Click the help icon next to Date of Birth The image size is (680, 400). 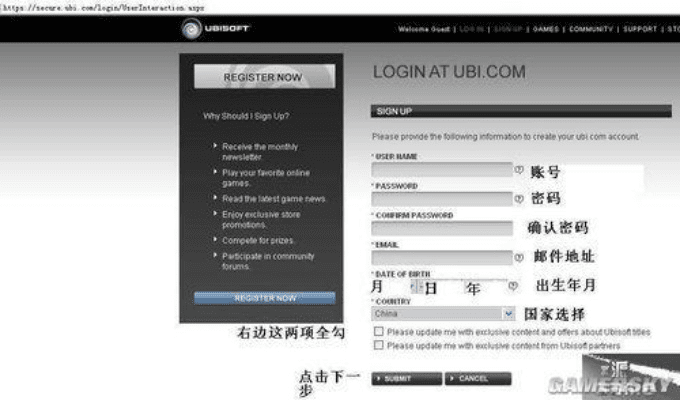[x=513, y=286]
